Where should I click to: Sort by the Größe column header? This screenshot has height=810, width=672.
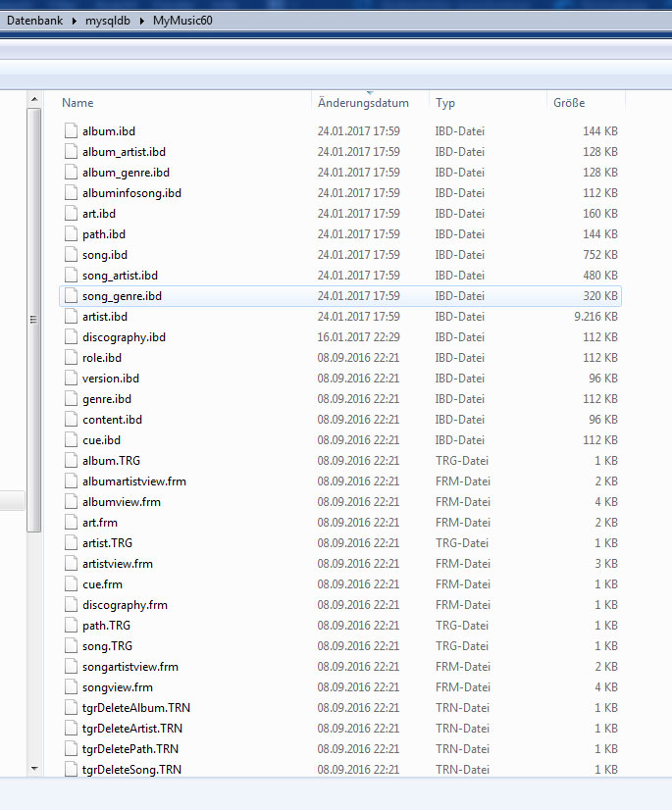point(569,103)
